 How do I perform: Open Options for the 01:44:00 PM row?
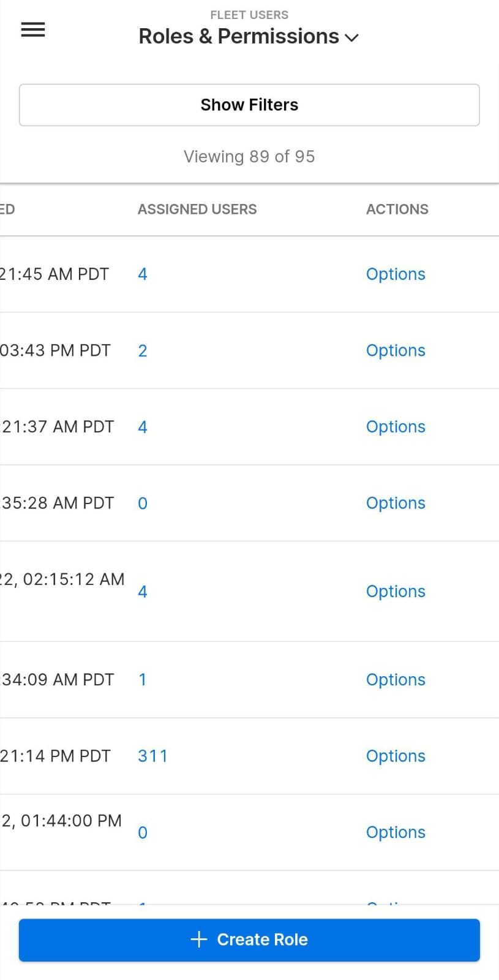pos(396,832)
